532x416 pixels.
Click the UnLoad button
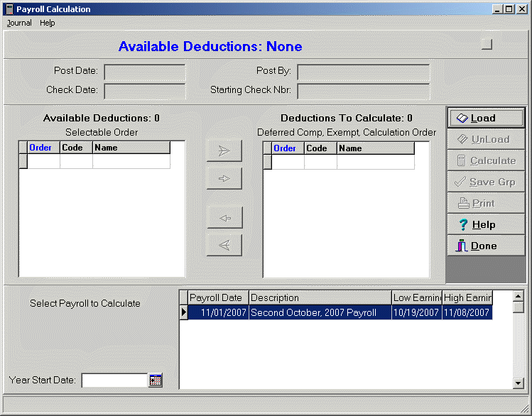(x=486, y=139)
